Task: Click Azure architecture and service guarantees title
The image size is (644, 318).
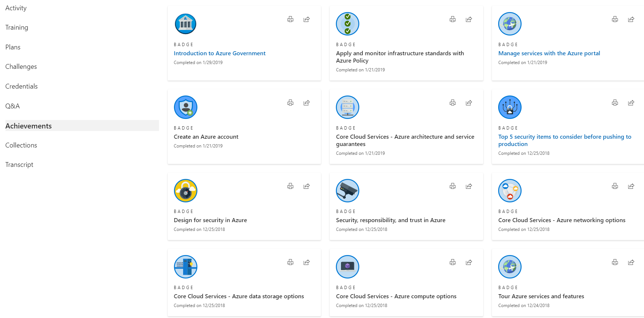Action: [x=405, y=141]
